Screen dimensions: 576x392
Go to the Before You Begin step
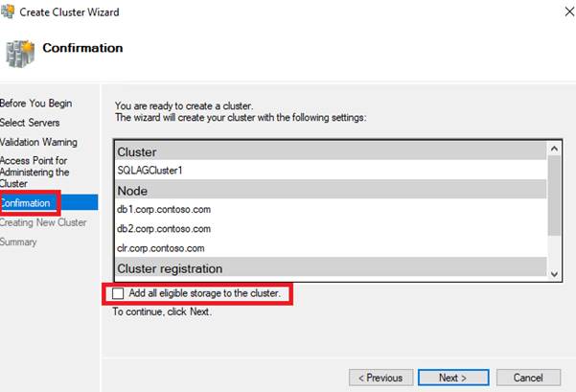point(36,104)
